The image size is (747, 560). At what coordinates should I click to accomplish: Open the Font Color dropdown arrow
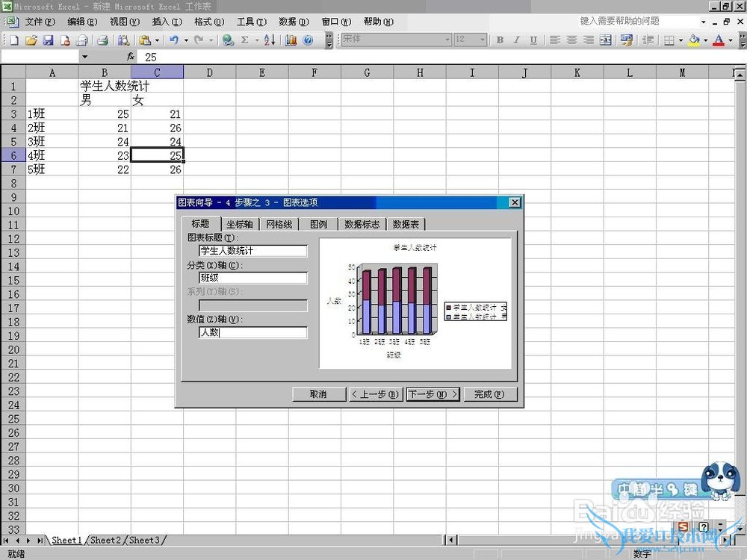731,40
